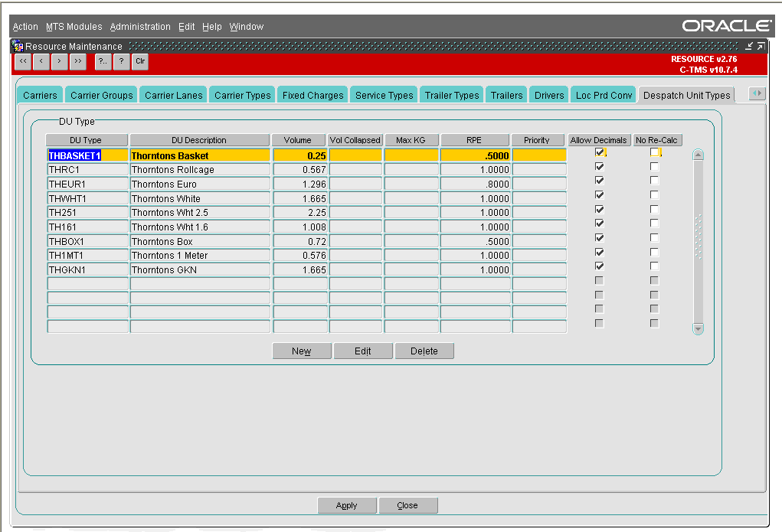Viewport: 782px width, 532px height.
Task: Click the Priority column header
Action: [537, 140]
